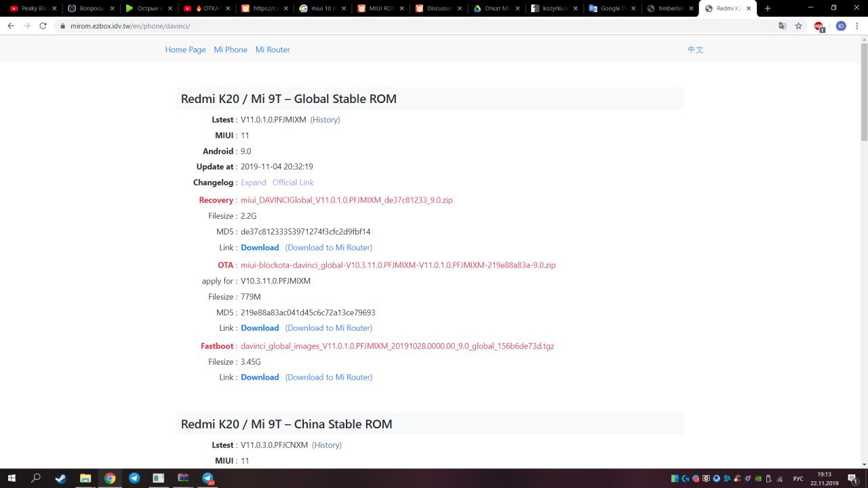The height and width of the screenshot is (488, 868).
Task: Reload the page with the refresh icon
Action: [43, 26]
